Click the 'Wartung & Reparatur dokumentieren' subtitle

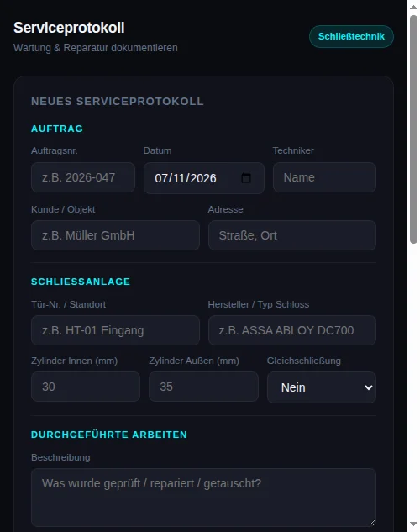(96, 48)
